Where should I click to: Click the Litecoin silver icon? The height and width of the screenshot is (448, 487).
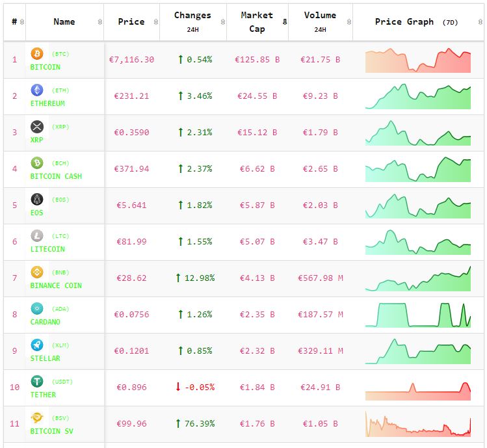[x=37, y=236]
